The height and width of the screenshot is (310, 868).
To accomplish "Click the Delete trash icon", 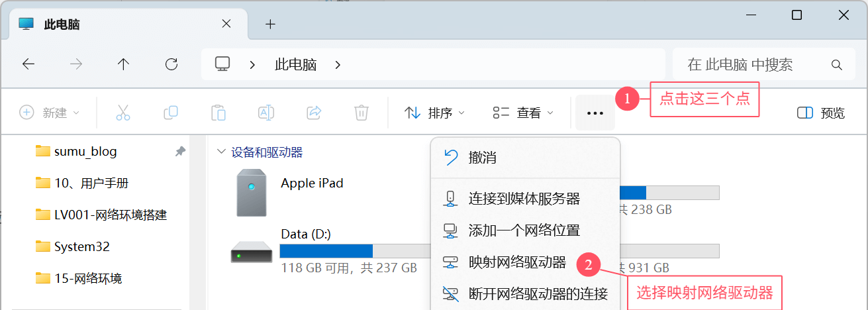I will point(361,113).
